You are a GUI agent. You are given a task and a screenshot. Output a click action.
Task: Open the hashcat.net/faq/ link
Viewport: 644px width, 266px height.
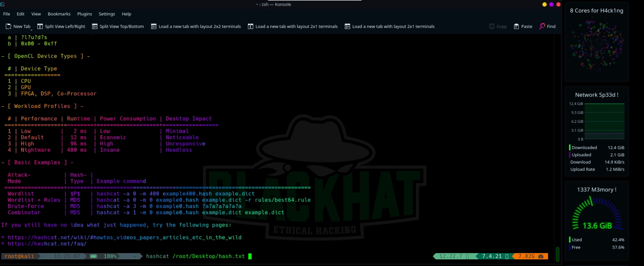(x=47, y=244)
